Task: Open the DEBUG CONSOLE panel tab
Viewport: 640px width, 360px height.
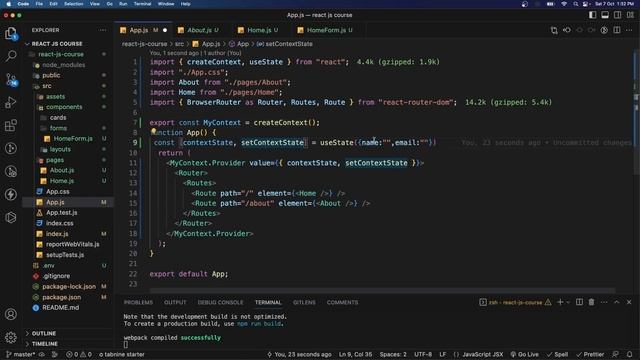Action: [x=220, y=302]
